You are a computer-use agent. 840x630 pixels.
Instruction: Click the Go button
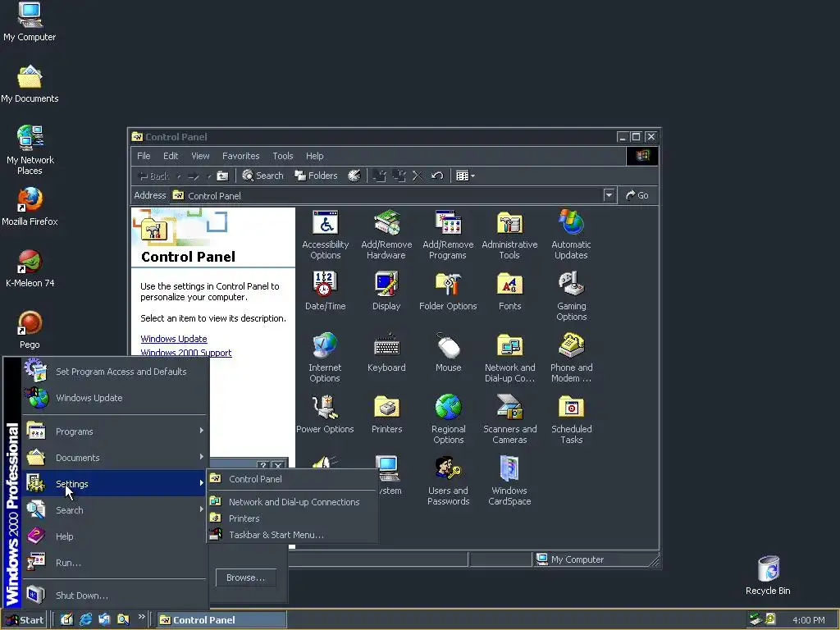coord(637,195)
